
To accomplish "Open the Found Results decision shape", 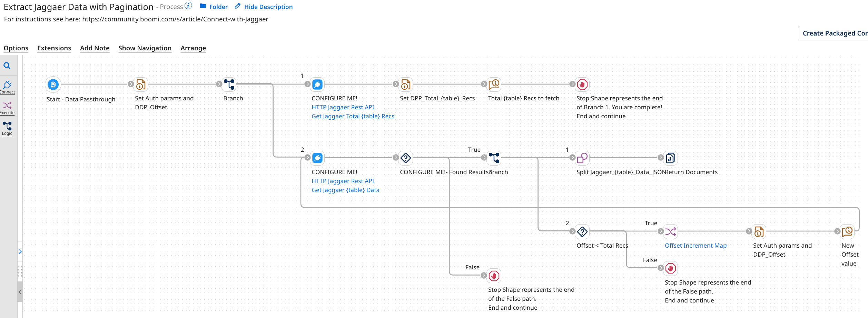I will [406, 158].
